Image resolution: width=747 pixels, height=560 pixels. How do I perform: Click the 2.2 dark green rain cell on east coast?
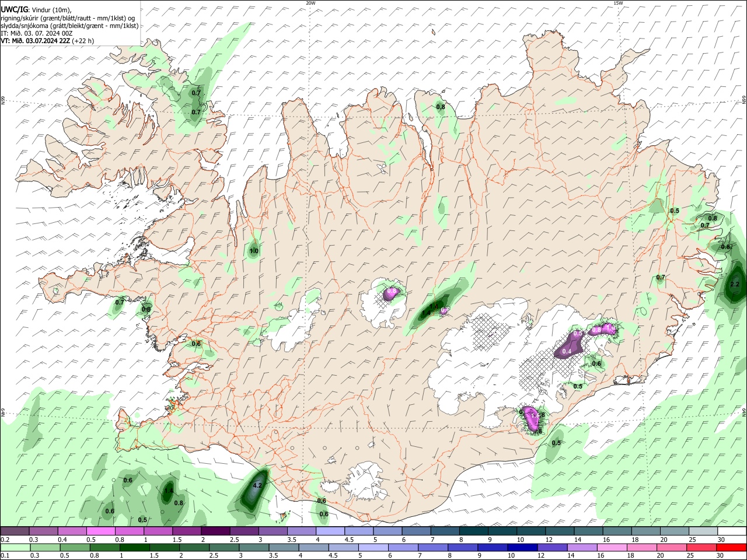[734, 285]
